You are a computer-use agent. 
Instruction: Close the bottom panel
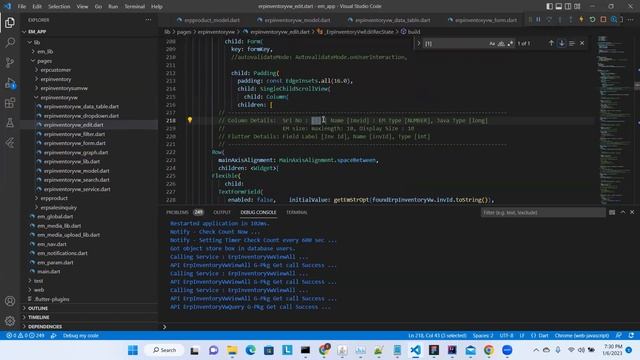pyautogui.click(x=632, y=212)
